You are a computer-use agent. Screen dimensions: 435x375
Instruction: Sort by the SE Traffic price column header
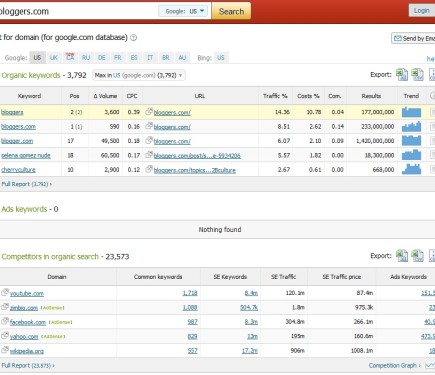tap(342, 277)
